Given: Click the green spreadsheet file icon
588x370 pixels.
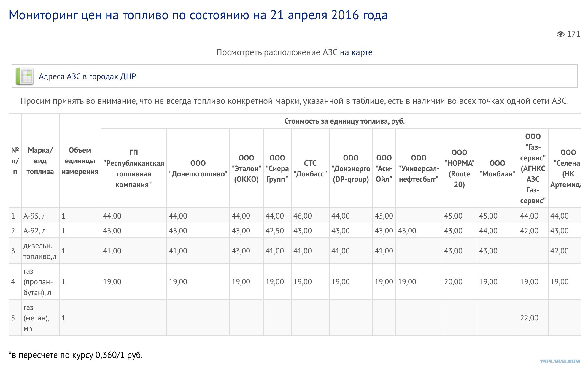Looking at the screenshot, I should click(x=25, y=76).
